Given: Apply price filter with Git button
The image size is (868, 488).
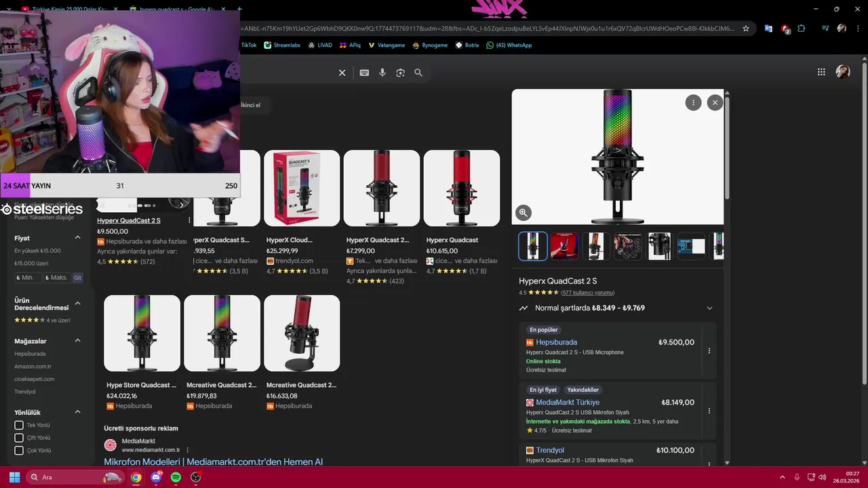Looking at the screenshot, I should pyautogui.click(x=77, y=278).
